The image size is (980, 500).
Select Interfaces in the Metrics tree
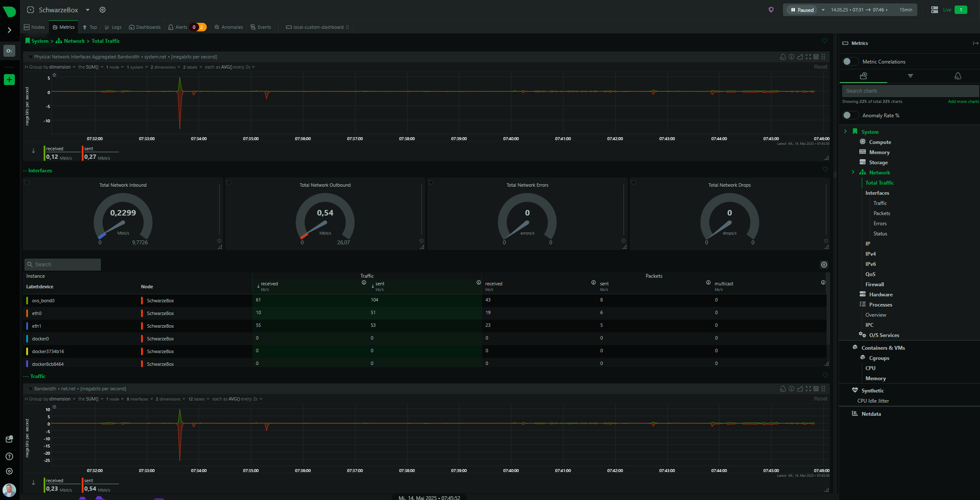click(877, 193)
